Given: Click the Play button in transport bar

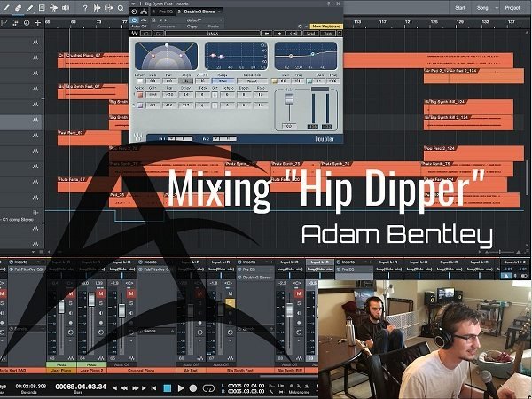Looking at the screenshot, I should click(182, 387).
